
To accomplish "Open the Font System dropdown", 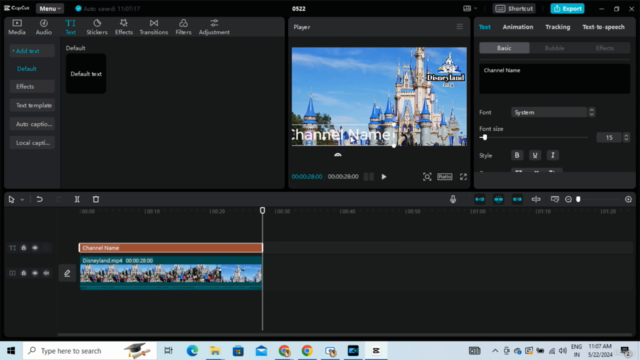I will click(549, 112).
